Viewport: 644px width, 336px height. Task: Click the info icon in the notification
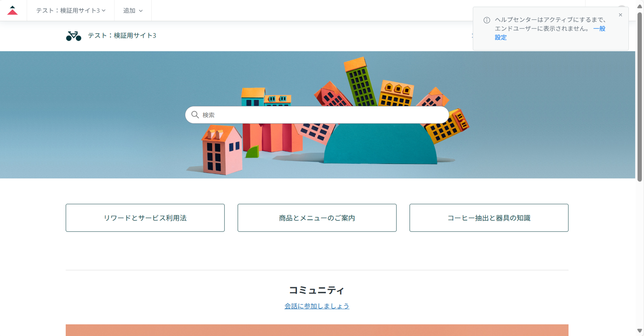pyautogui.click(x=487, y=20)
